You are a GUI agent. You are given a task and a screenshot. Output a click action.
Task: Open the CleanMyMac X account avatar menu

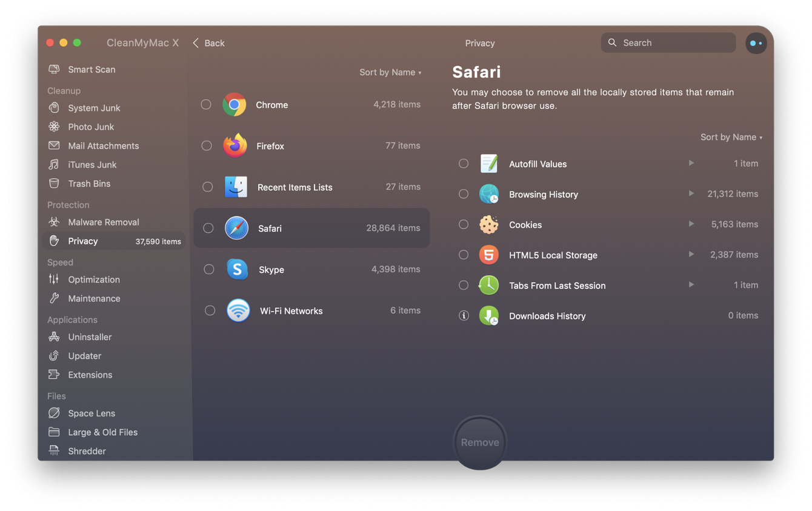pos(756,43)
